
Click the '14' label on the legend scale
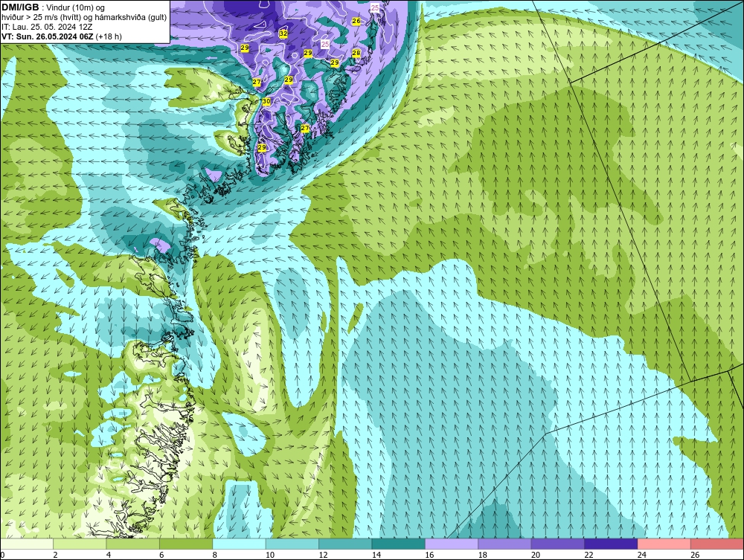(x=376, y=555)
